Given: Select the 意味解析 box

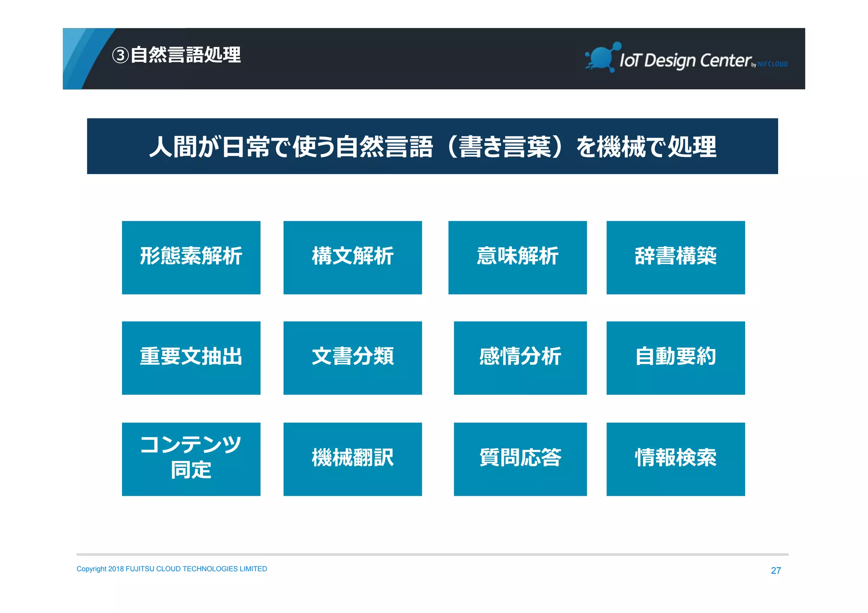Looking at the screenshot, I should pos(517,258).
